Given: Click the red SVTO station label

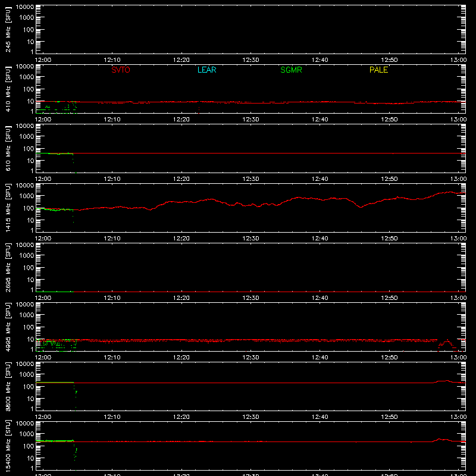Looking at the screenshot, I should pos(121,70).
